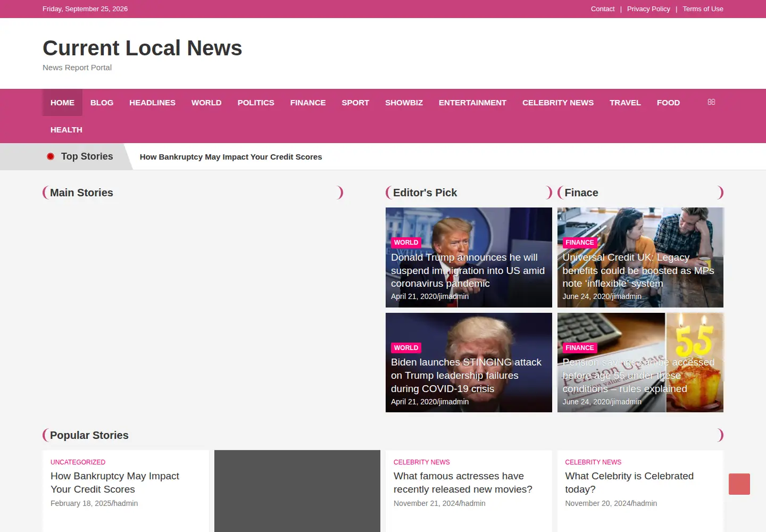The width and height of the screenshot is (766, 532).
Task: Click the Finace section heading
Action: (x=581, y=193)
